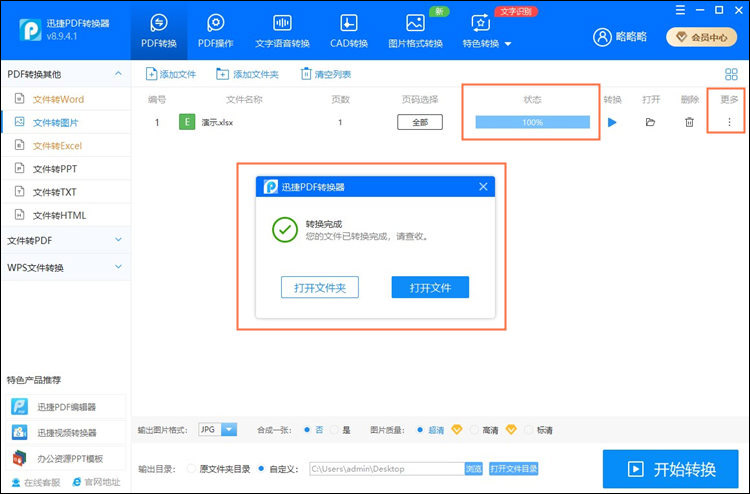Click the 页码选择 column header

click(419, 99)
